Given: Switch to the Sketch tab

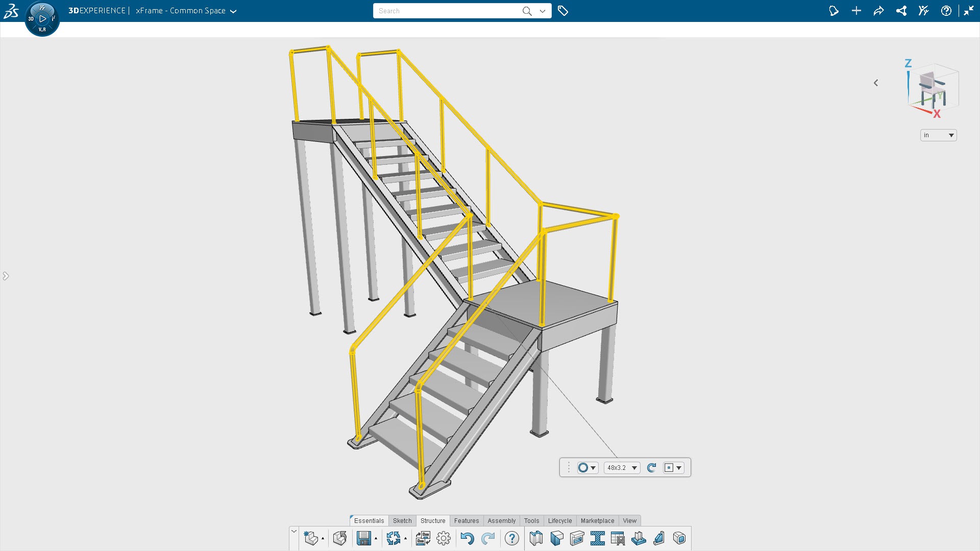Looking at the screenshot, I should 402,520.
